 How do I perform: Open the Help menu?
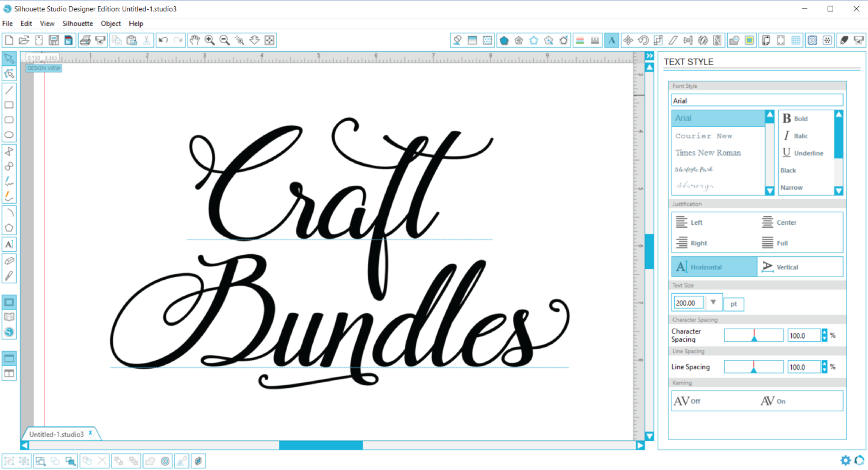click(x=136, y=23)
